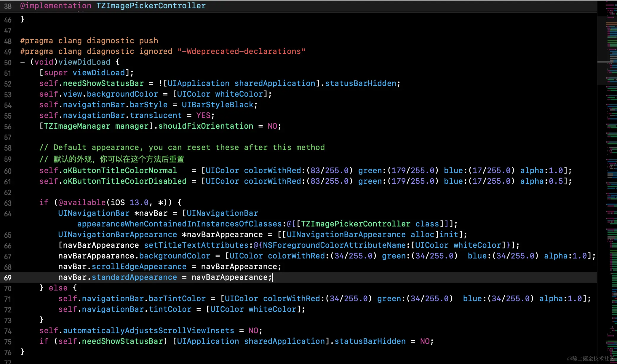Click the Chinese comment on line 59
Image resolution: width=617 pixels, height=364 pixels.
(112, 159)
